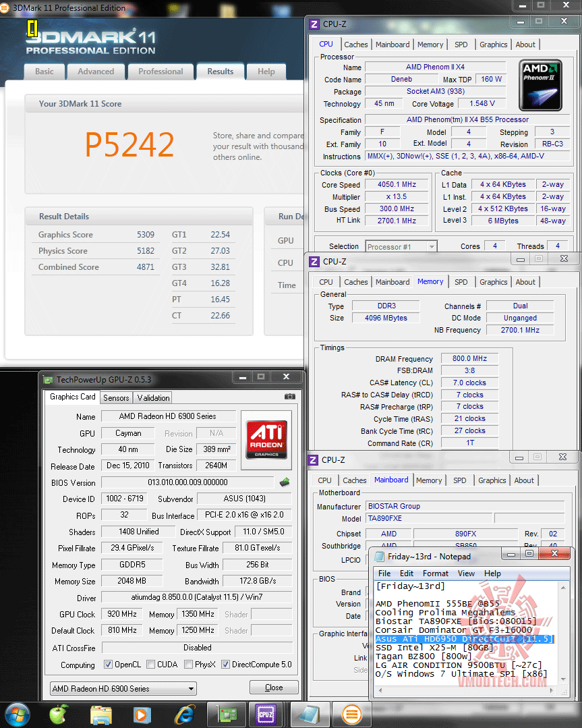Open the green apple taskbar icon

coord(58,715)
